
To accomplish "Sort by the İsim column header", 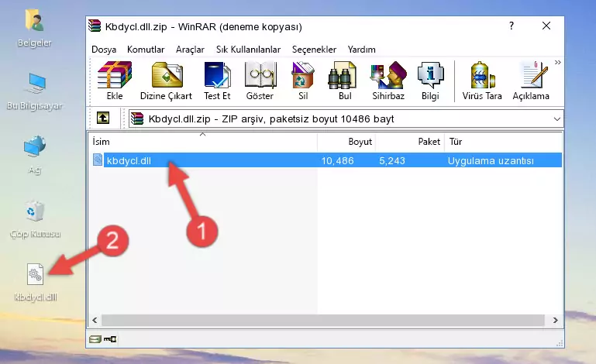I will coord(203,142).
